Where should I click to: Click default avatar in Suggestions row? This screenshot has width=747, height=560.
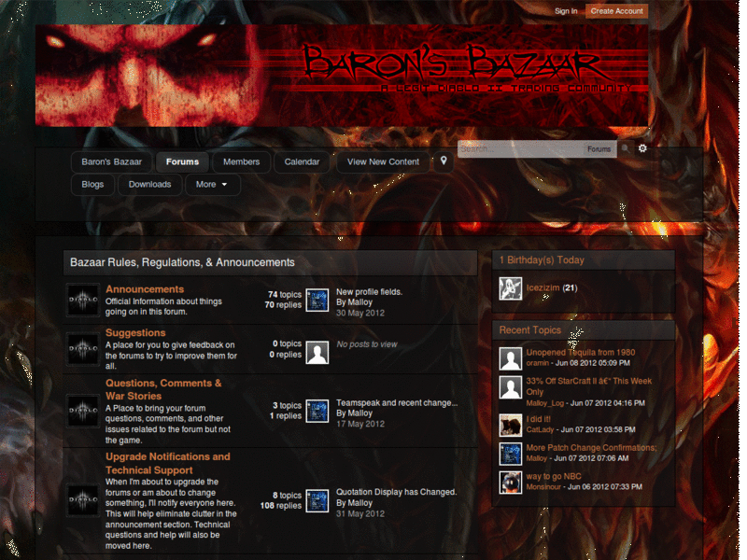pos(317,353)
